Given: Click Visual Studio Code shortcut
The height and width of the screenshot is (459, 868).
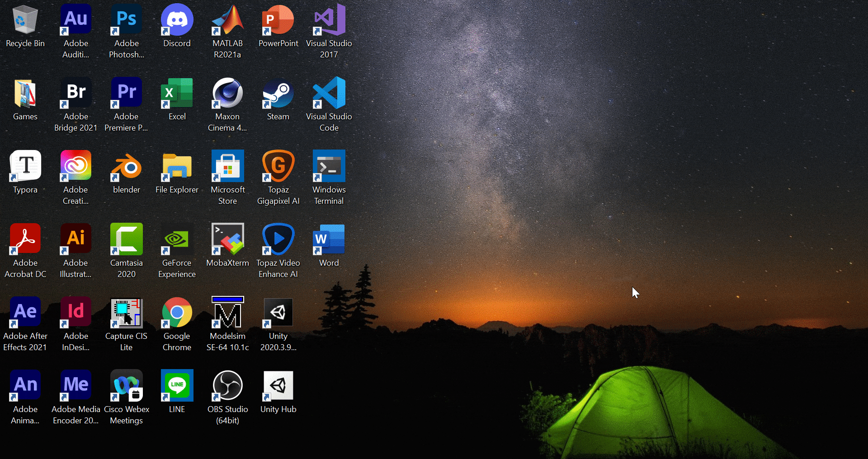Looking at the screenshot, I should 329,93.
